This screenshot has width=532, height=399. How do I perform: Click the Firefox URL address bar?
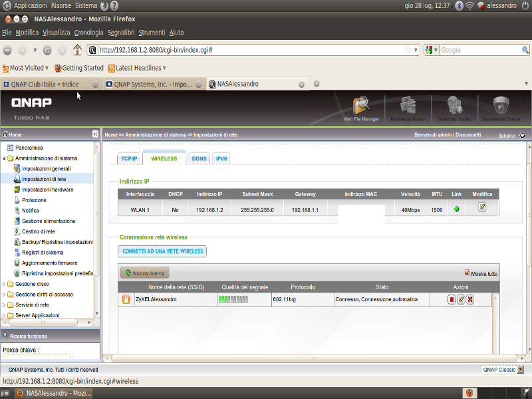[x=249, y=50]
